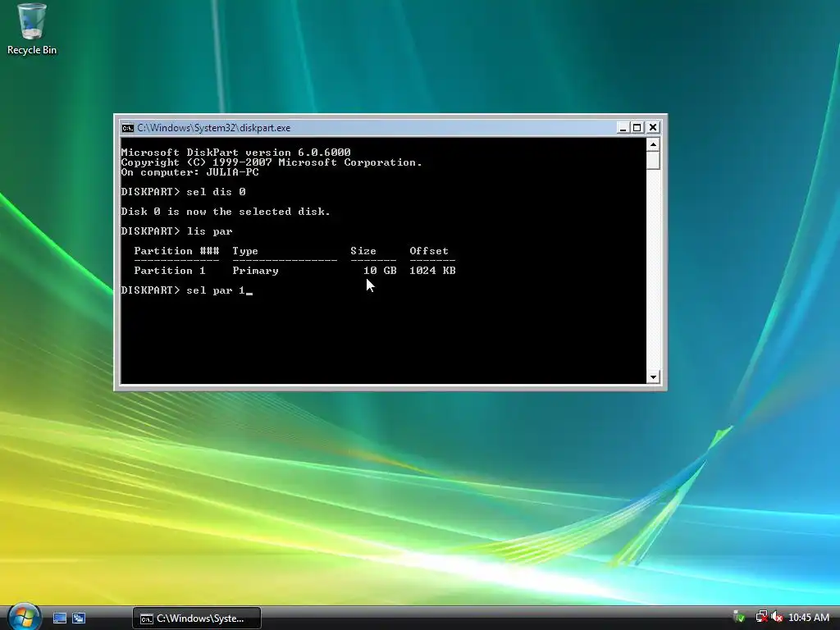Click the Windows Start orb
Screen dimensions: 840x630
click(x=24, y=617)
